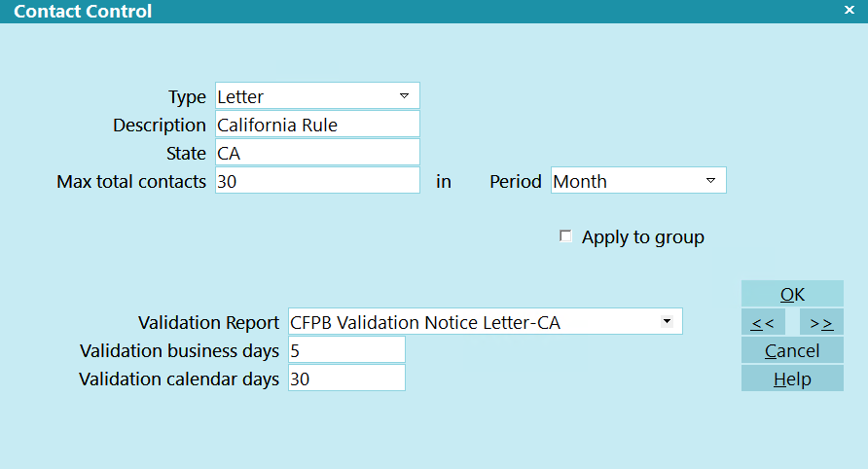Close the Contact Control window

tap(850, 10)
